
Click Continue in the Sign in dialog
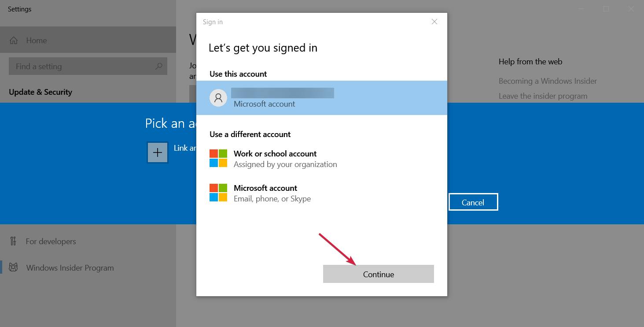pyautogui.click(x=378, y=274)
